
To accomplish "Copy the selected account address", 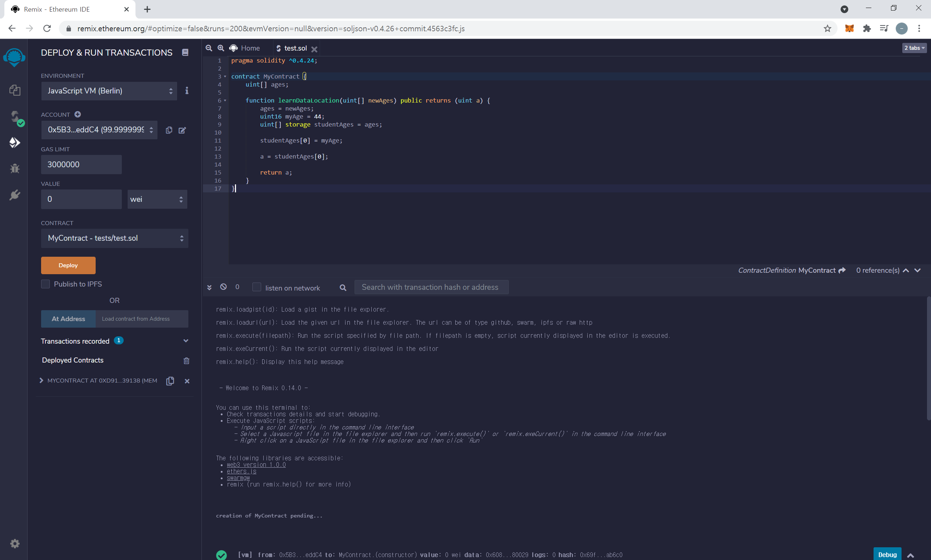I will (x=169, y=130).
